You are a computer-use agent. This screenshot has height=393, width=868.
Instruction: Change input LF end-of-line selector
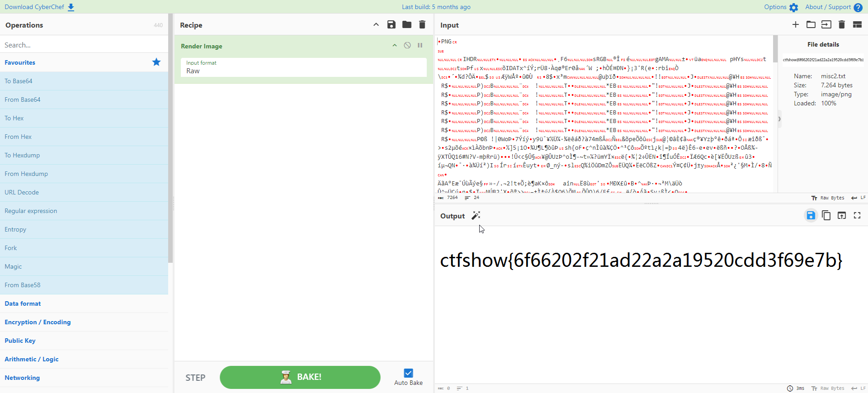pyautogui.click(x=859, y=198)
